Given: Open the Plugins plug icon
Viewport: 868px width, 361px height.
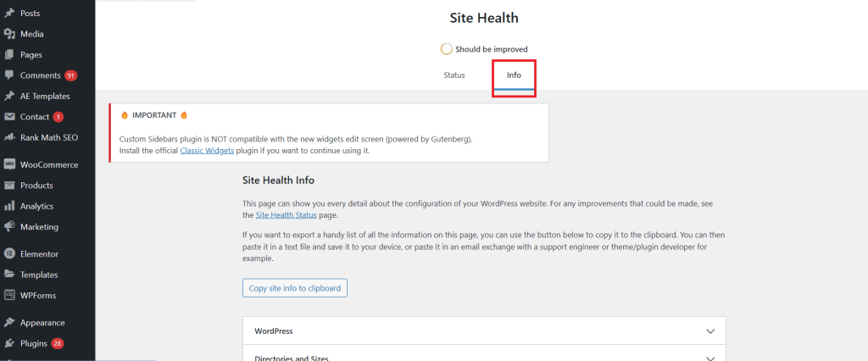Looking at the screenshot, I should pos(8,343).
